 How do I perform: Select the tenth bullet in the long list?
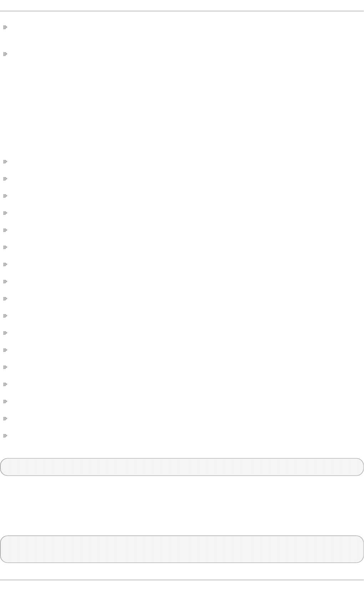coord(5,316)
